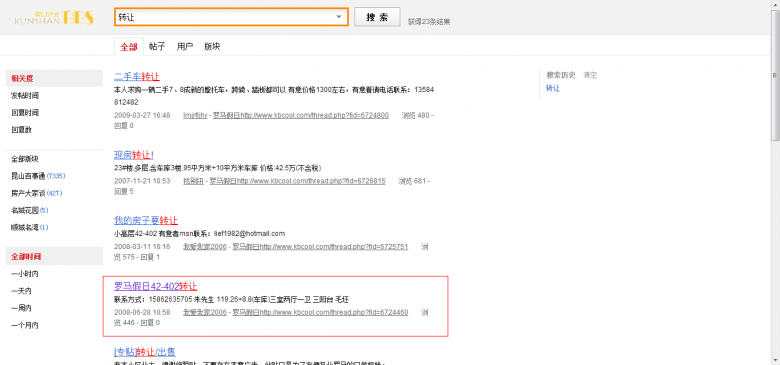Open thread link ending fid=6726815

tap(297, 181)
